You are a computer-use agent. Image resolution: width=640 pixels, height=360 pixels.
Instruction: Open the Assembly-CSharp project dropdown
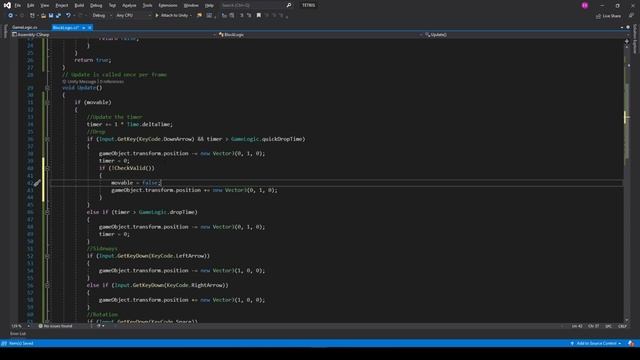click(x=113, y=35)
